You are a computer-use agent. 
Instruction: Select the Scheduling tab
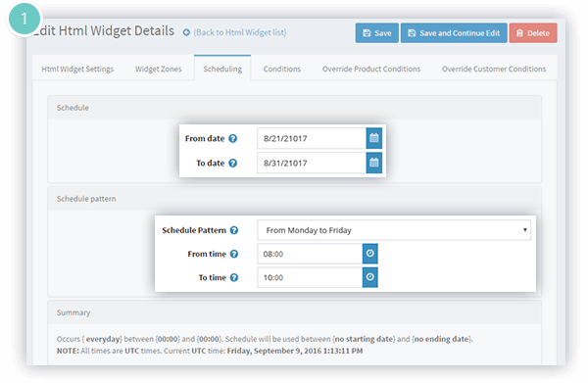(x=222, y=69)
